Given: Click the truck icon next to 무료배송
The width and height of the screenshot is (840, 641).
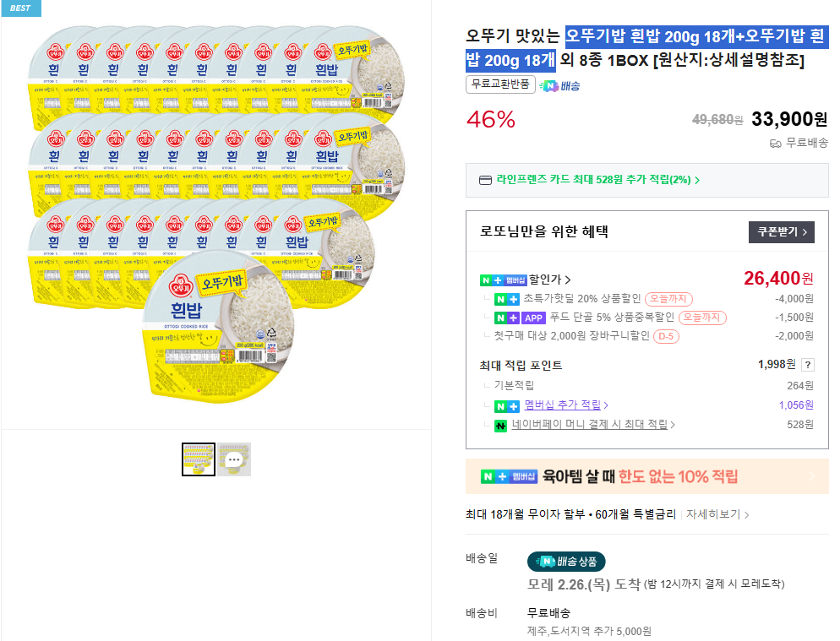Looking at the screenshot, I should (x=775, y=144).
